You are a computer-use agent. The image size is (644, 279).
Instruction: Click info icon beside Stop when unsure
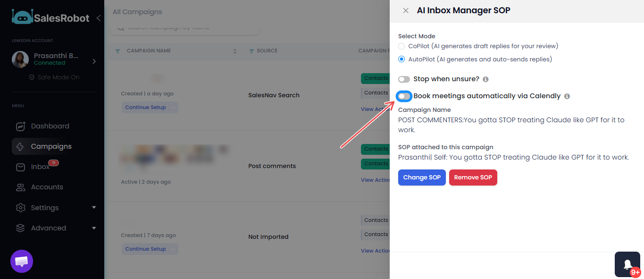click(x=485, y=79)
